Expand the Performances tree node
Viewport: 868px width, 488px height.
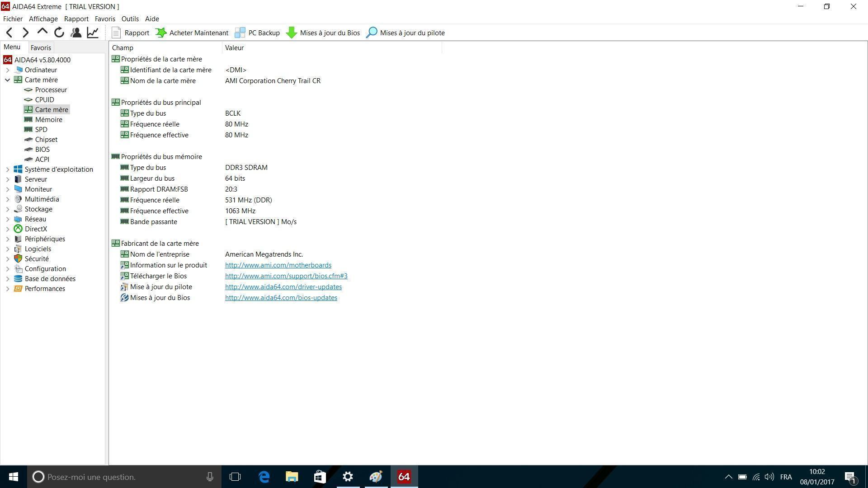(8, 289)
